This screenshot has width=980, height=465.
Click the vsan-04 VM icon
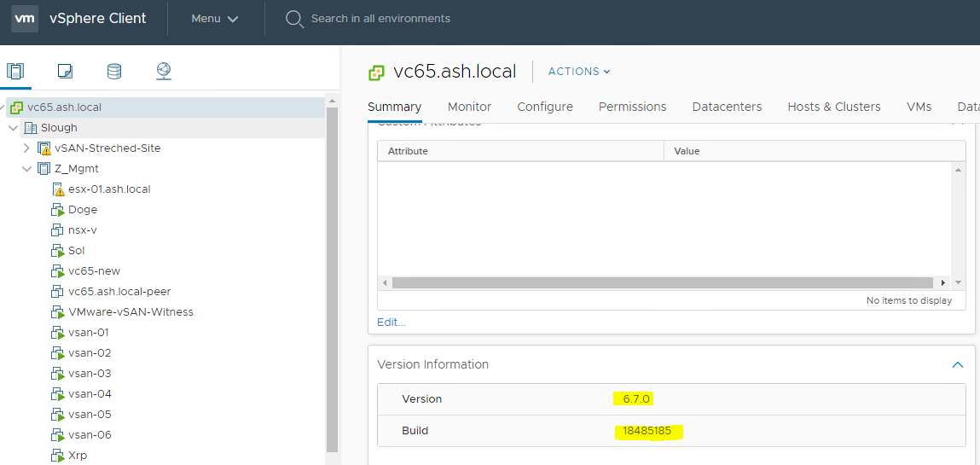(57, 395)
